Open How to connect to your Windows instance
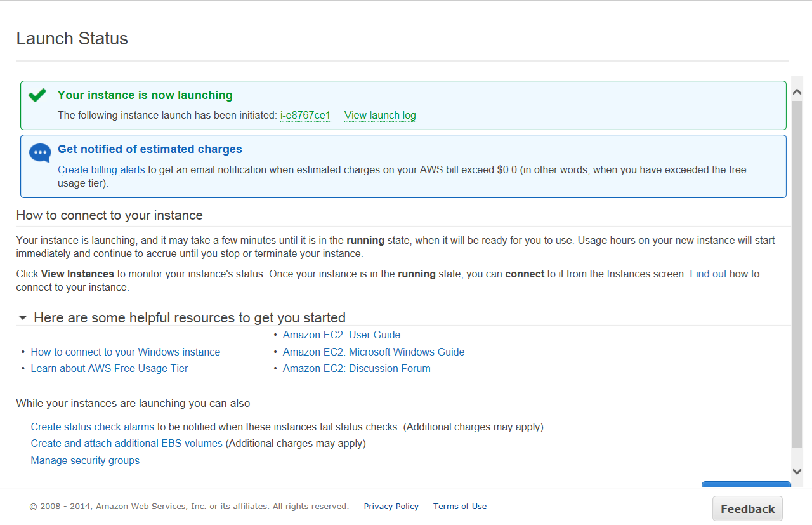812x525 pixels. click(x=126, y=352)
